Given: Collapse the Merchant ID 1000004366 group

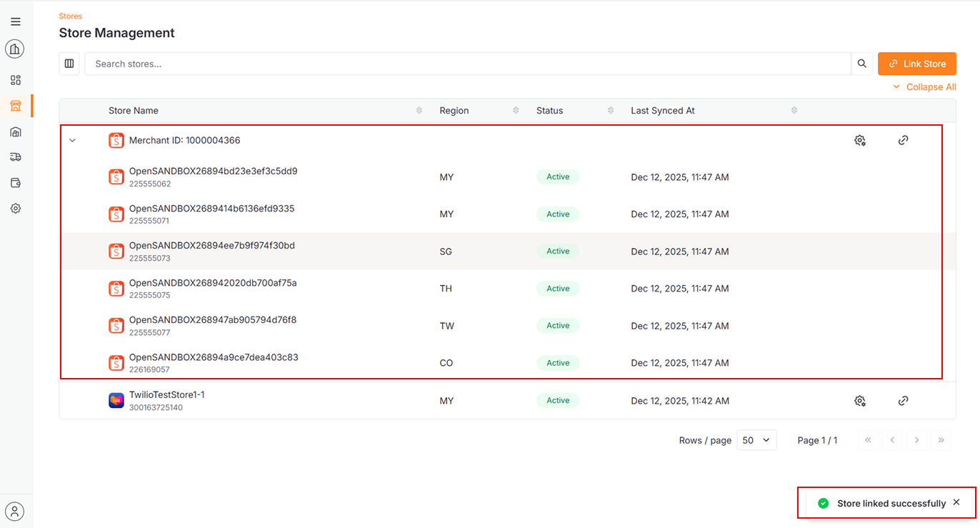Looking at the screenshot, I should click(x=72, y=141).
